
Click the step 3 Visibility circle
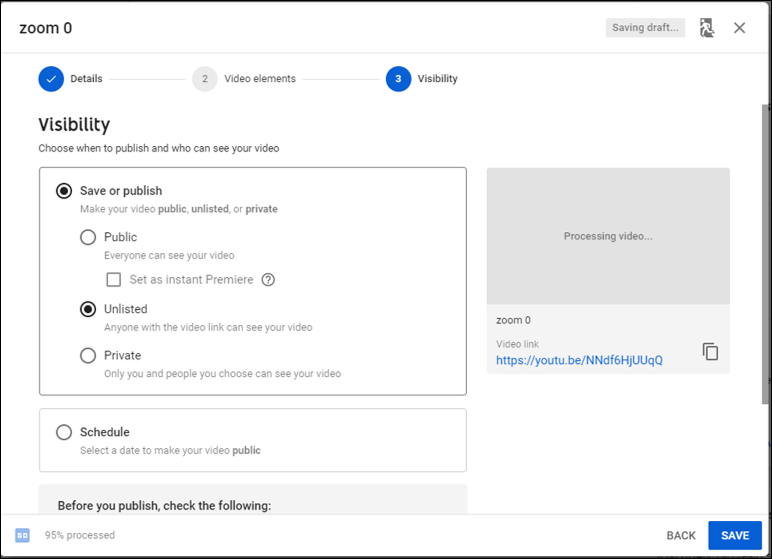(398, 79)
